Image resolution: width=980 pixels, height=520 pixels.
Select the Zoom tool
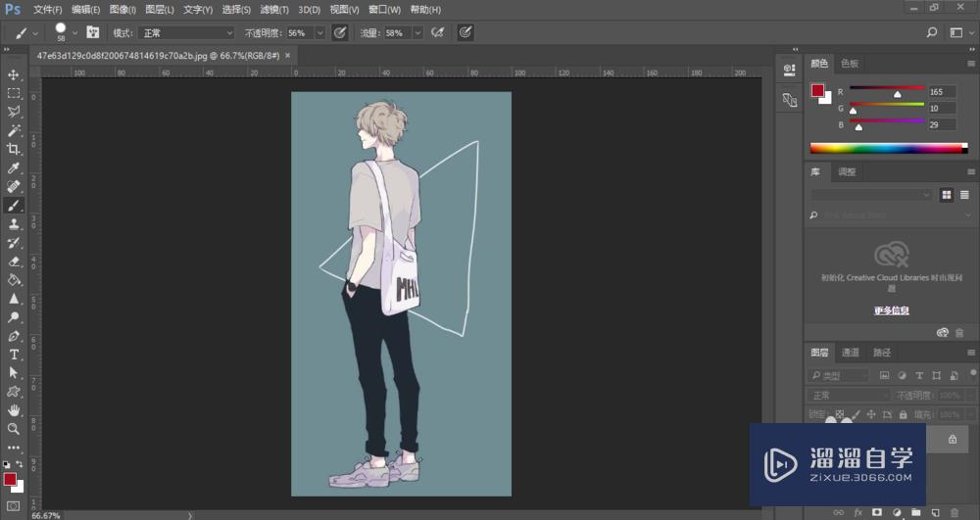(14, 429)
